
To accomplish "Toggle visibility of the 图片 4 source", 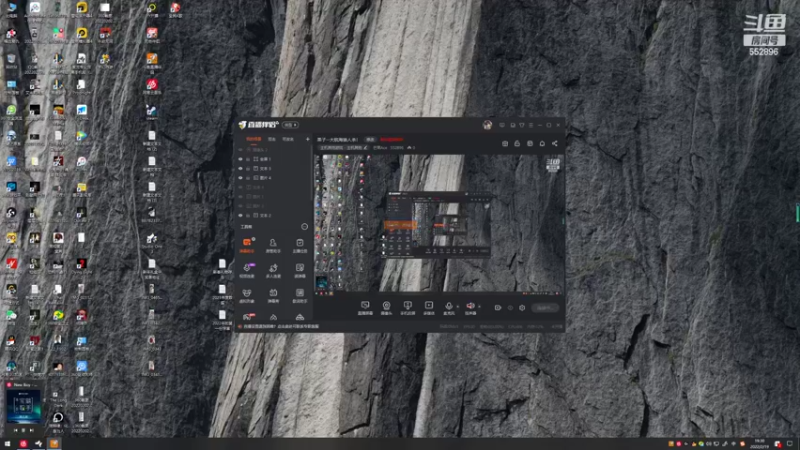I will (x=240, y=178).
